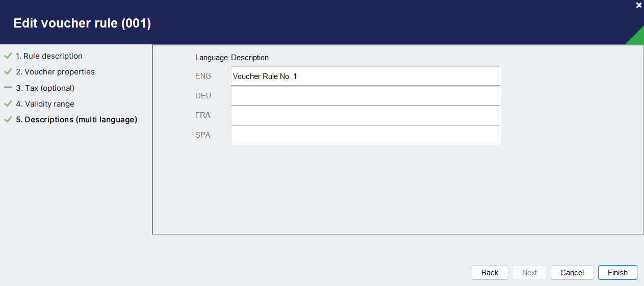Select step 5. Descriptions (multi language)

(76, 120)
